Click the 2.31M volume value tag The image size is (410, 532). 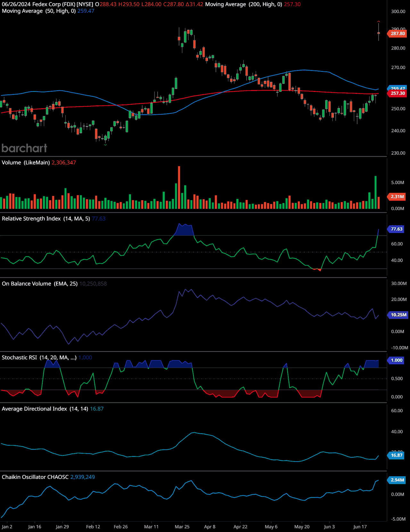click(397, 197)
